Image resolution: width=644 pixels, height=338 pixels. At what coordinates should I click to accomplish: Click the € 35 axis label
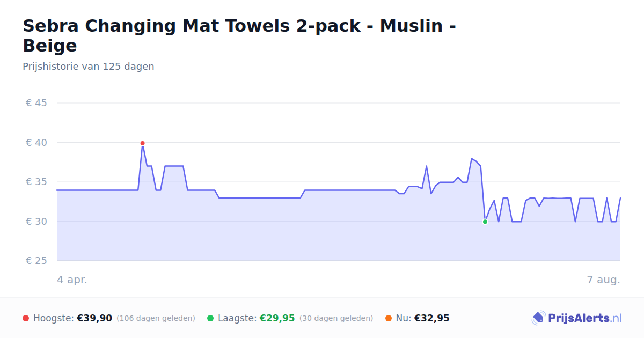click(x=36, y=182)
